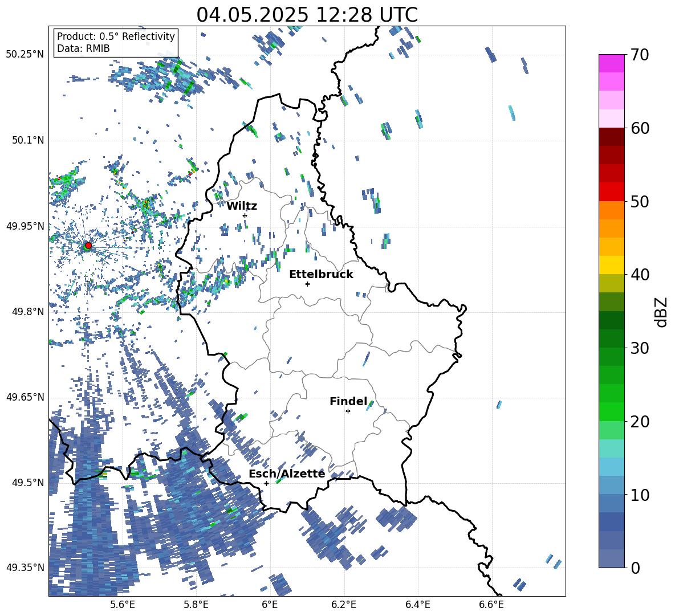
Task: Click the colorbar tick label '40'
Action: point(640,275)
